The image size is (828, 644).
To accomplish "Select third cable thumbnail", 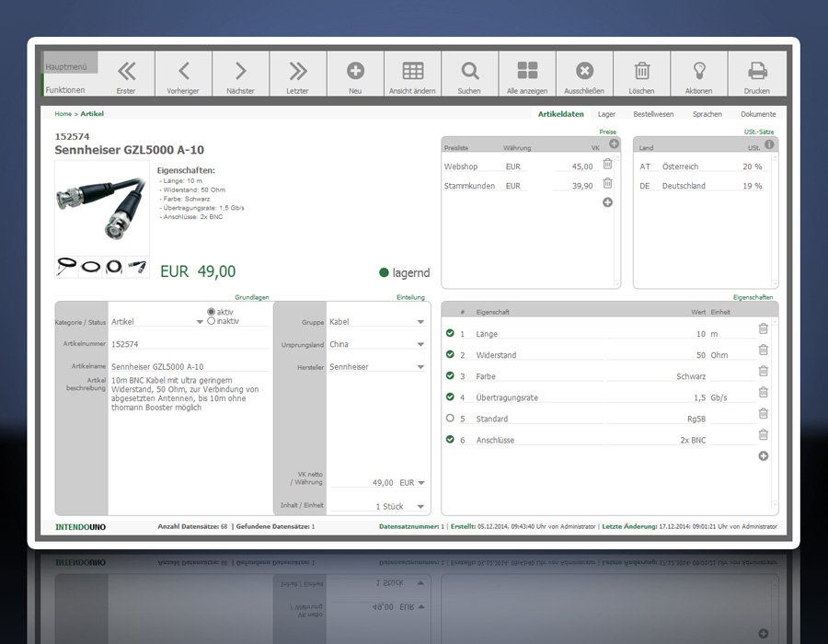I will (x=114, y=267).
